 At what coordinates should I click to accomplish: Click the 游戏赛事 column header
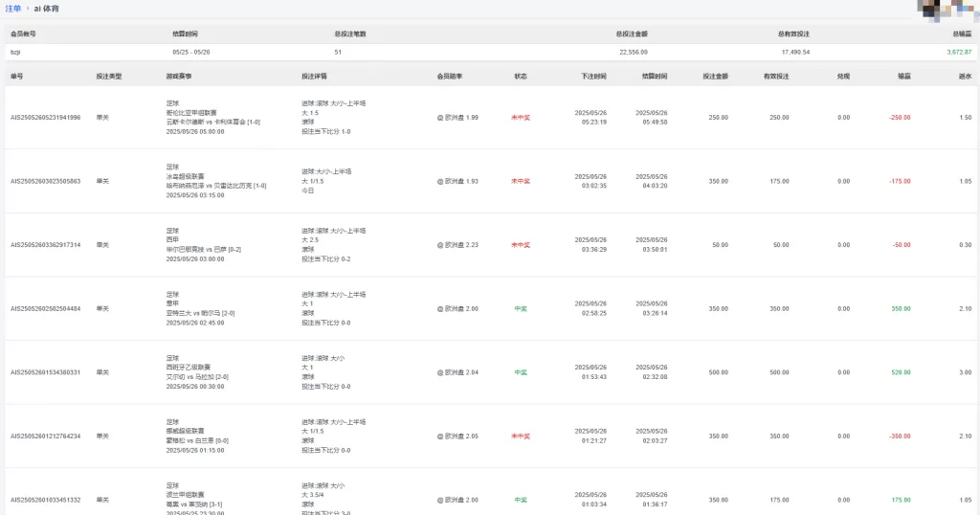tap(179, 77)
